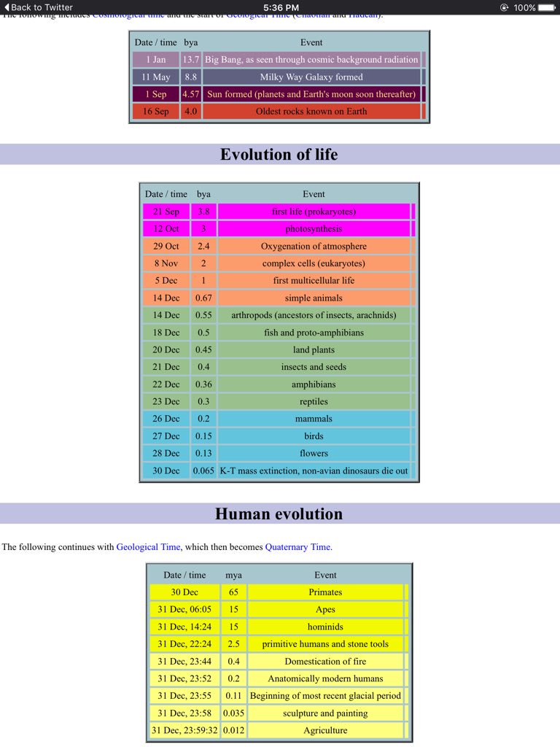
Task: Tap the Evolution of life heading
Action: pyautogui.click(x=279, y=154)
